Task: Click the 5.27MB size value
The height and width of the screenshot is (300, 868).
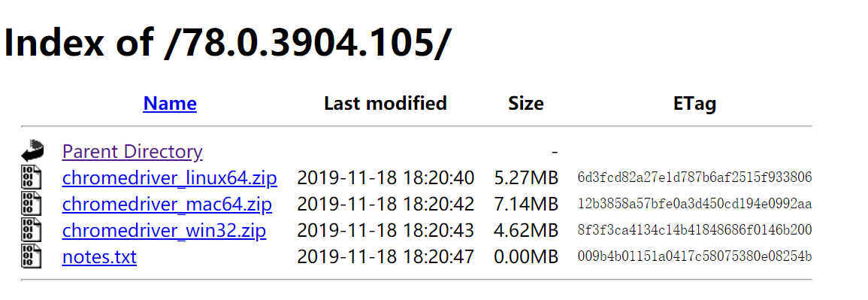Action: tap(526, 177)
